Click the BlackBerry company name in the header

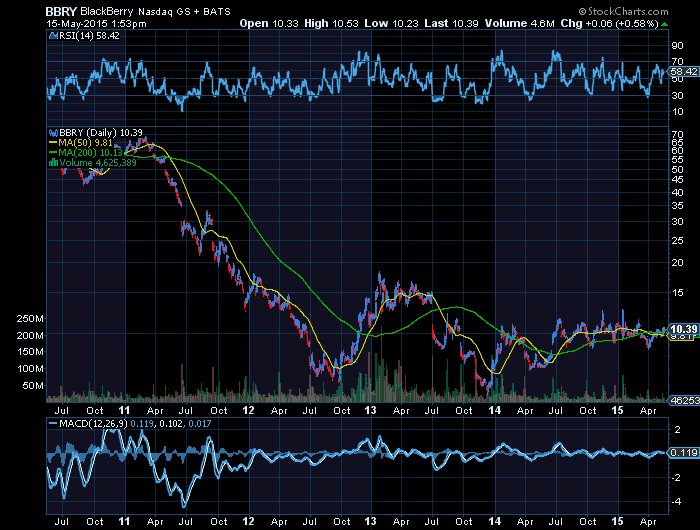tap(107, 12)
